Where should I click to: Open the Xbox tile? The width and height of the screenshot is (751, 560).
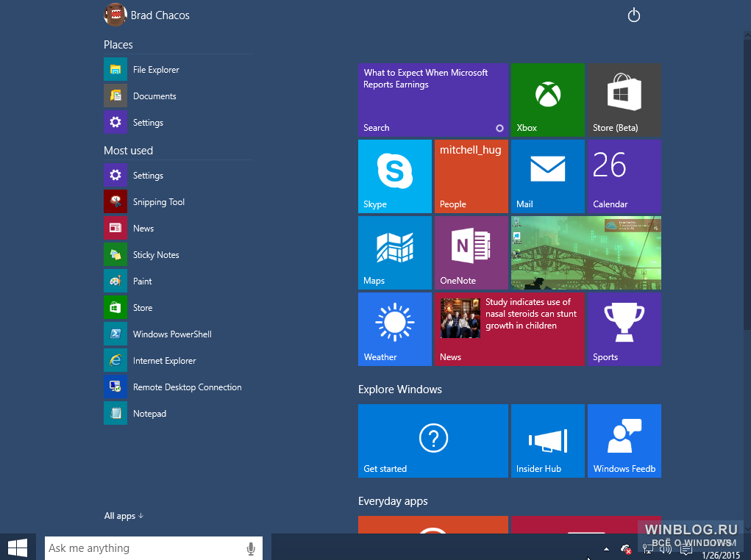547,99
